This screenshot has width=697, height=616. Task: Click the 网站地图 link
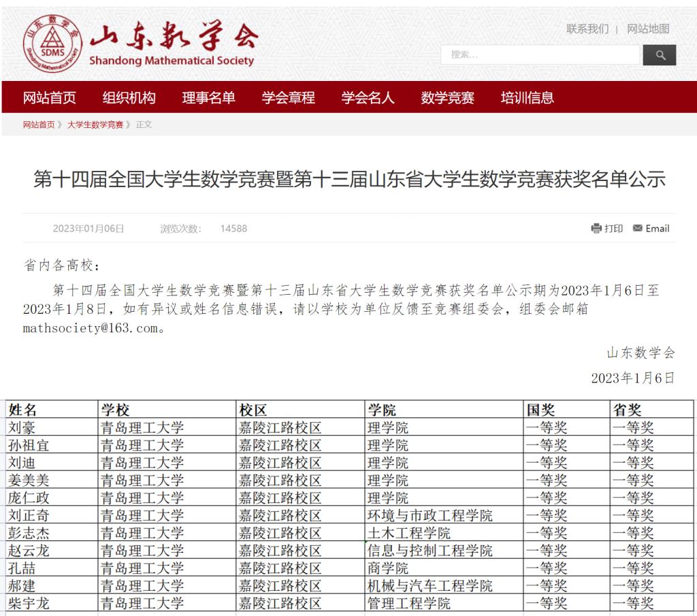(648, 29)
